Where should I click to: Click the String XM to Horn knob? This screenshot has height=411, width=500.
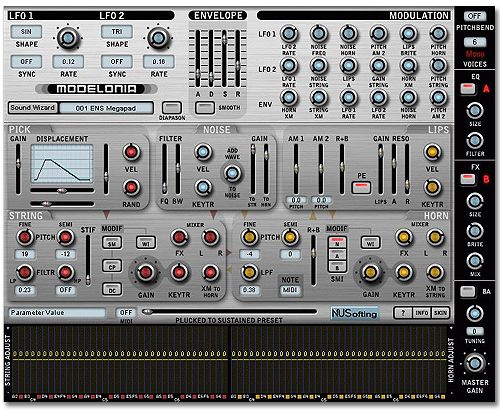[x=210, y=272]
